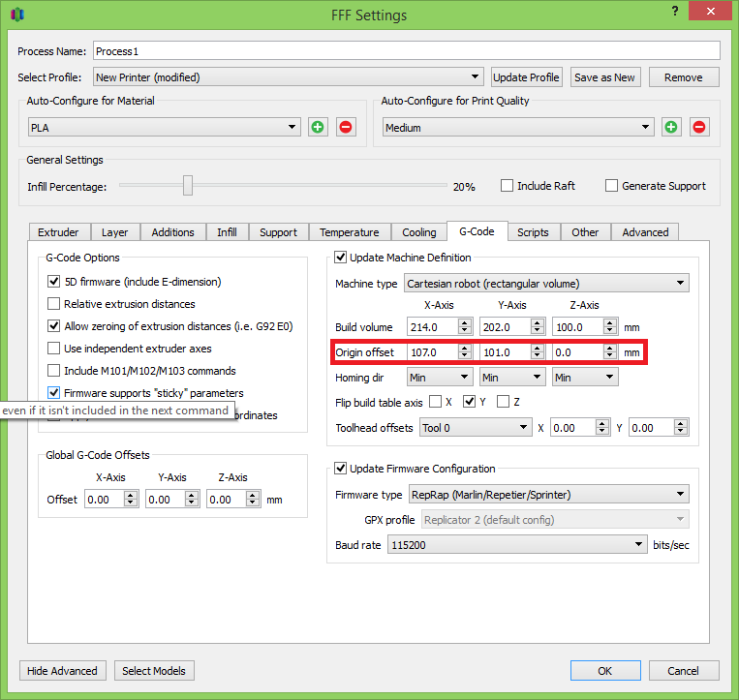Open the Firmware type dropdown
Screen dimensions: 739x700
click(x=548, y=494)
